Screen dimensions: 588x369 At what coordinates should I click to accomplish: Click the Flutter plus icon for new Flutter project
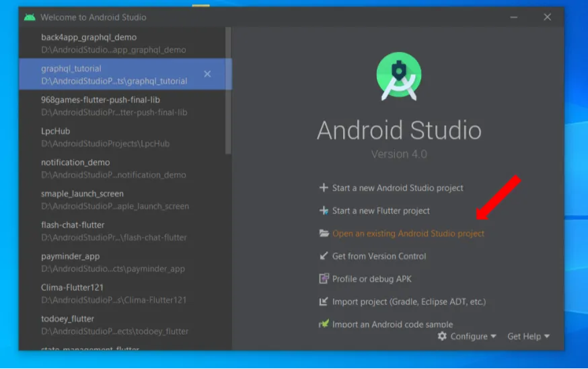[323, 211]
